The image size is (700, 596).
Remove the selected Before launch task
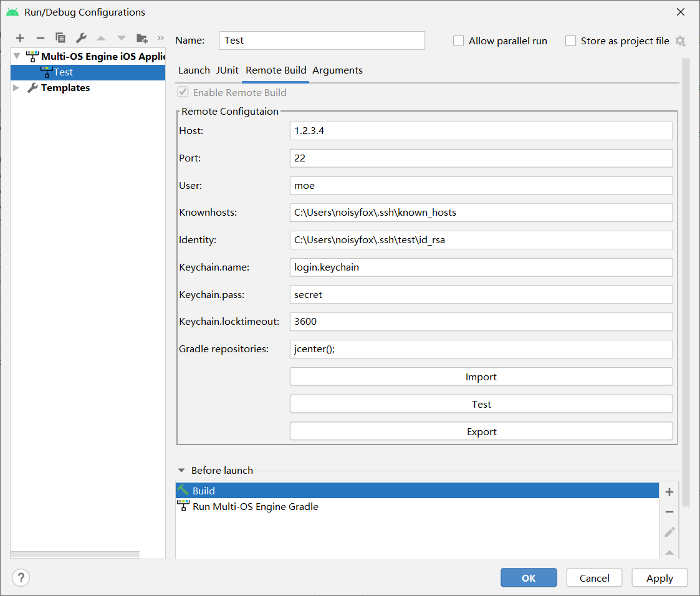[669, 512]
